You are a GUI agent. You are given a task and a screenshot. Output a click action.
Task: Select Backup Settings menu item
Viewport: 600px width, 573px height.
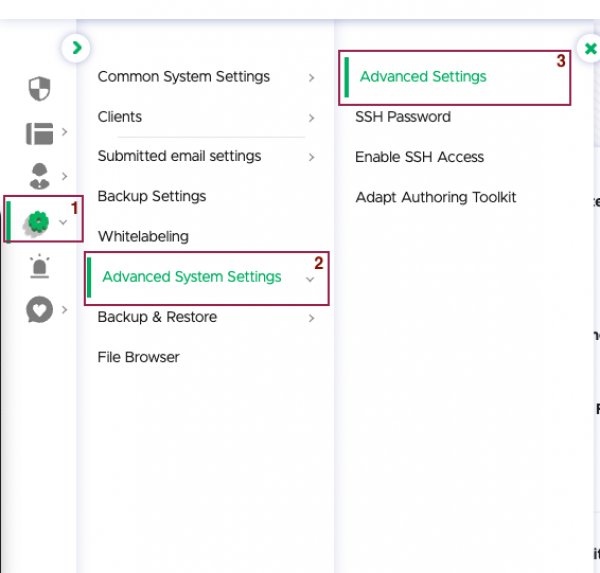tap(152, 196)
